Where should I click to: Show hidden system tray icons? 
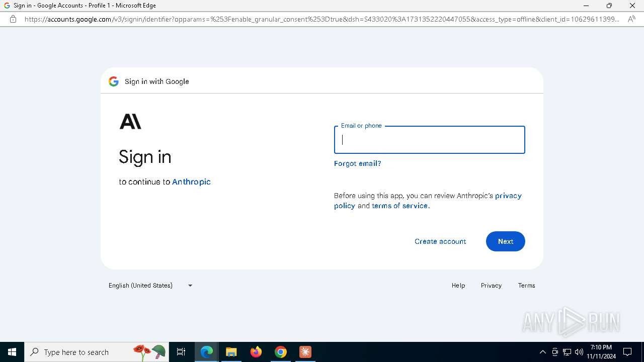tap(542, 352)
